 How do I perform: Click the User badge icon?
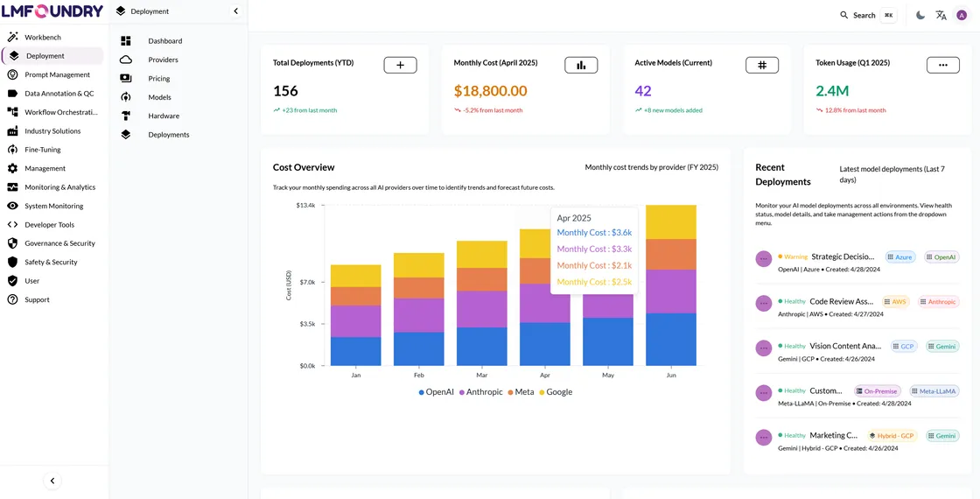click(x=12, y=281)
